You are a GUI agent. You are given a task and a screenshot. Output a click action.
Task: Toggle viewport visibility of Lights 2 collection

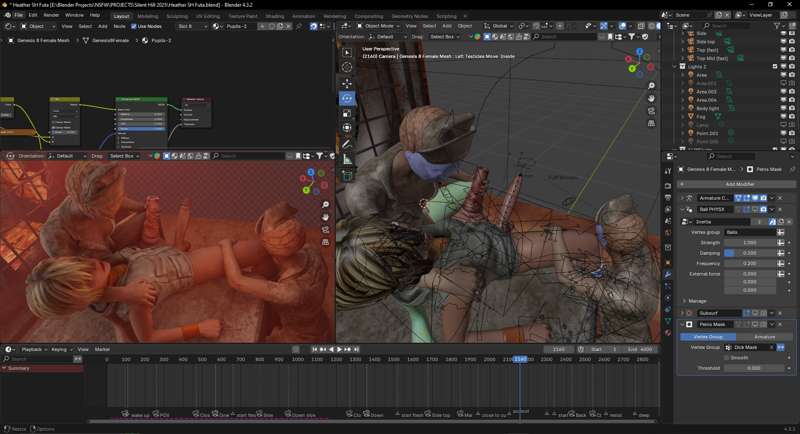coord(783,66)
